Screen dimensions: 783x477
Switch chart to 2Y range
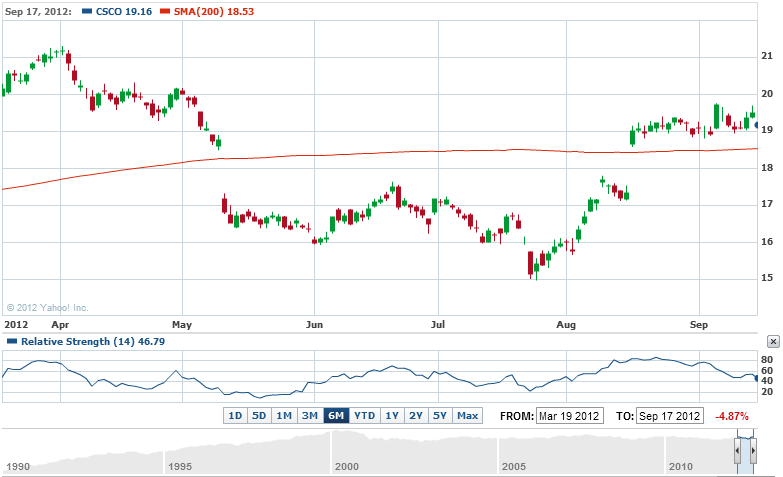415,416
